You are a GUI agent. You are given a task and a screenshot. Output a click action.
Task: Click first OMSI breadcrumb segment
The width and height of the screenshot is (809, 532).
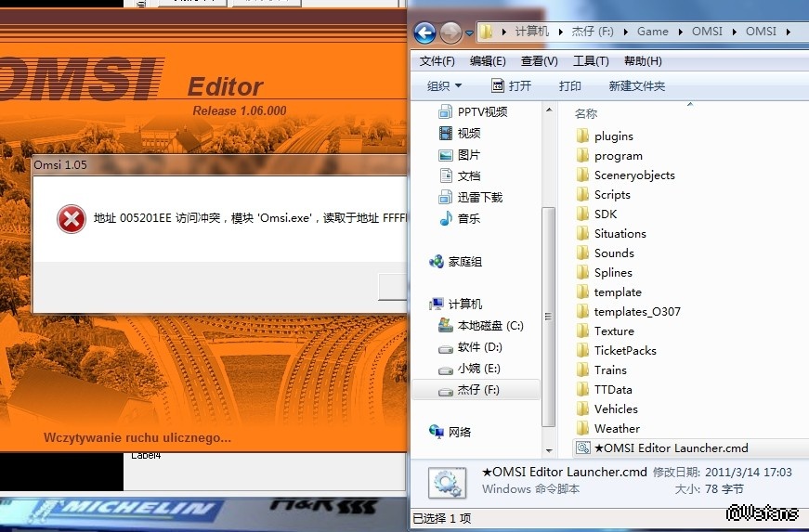(707, 32)
